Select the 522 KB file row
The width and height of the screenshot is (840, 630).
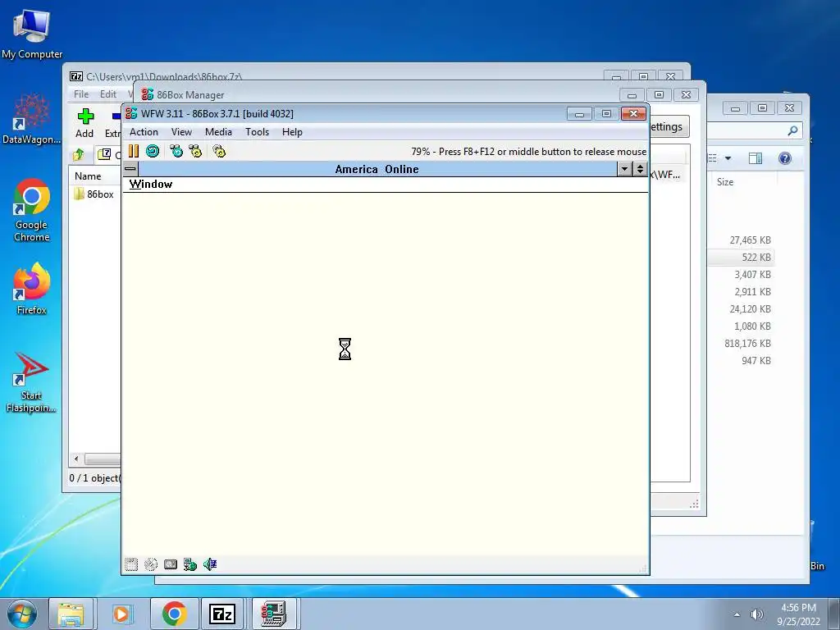click(x=742, y=257)
